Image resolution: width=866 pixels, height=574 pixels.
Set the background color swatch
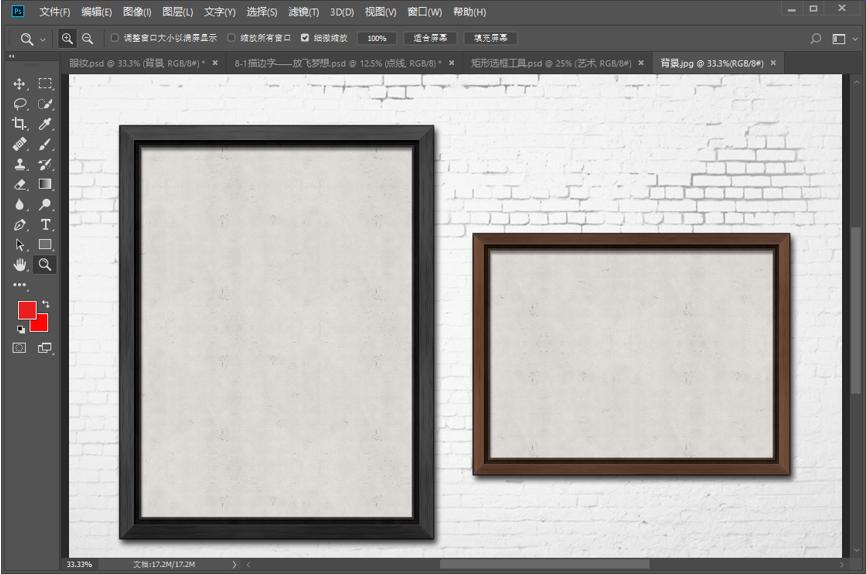coord(40,324)
